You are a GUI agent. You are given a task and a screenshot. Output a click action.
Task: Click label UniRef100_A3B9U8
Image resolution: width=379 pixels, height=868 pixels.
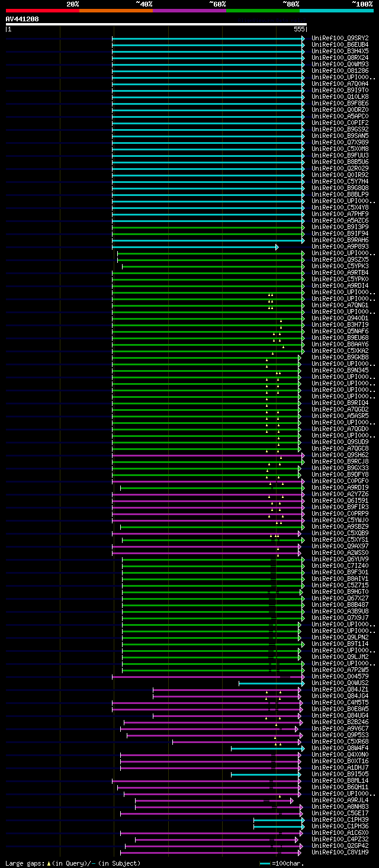pyautogui.click(x=340, y=611)
